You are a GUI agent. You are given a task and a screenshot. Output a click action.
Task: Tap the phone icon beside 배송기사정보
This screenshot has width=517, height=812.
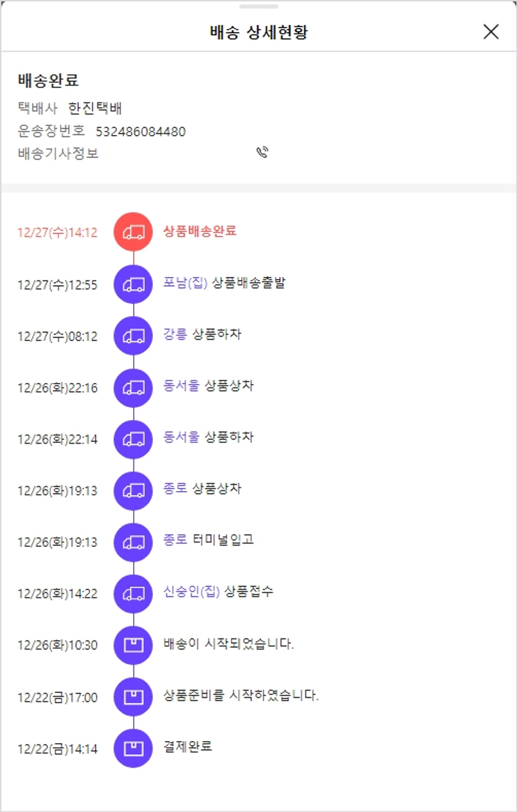pyautogui.click(x=262, y=153)
